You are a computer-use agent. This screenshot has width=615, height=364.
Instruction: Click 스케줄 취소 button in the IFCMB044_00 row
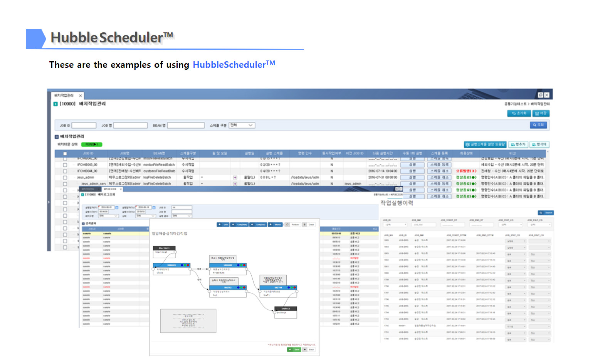(x=439, y=171)
